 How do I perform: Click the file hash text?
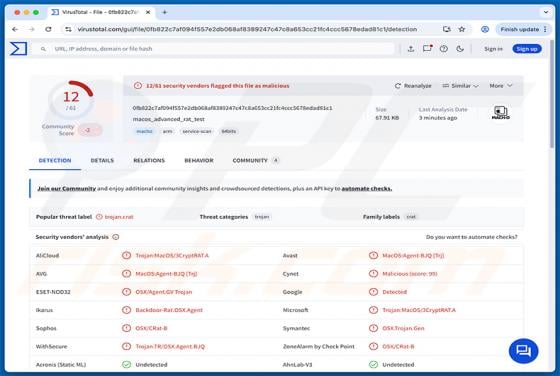pyautogui.click(x=232, y=108)
